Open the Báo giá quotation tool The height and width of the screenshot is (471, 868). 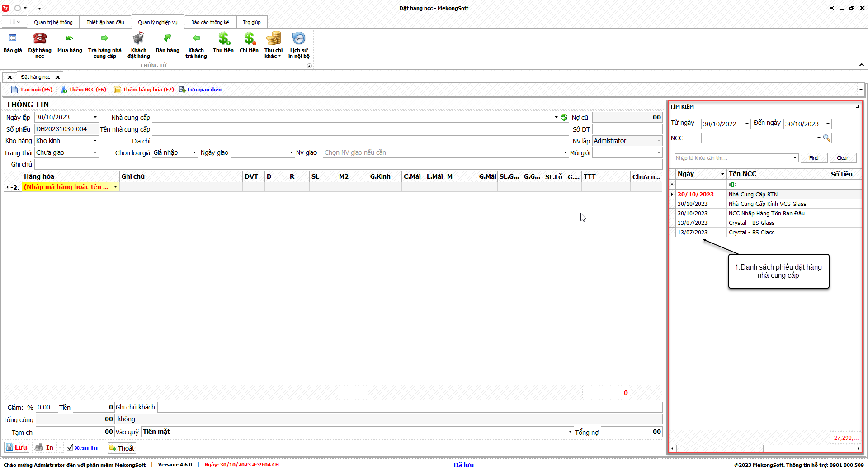13,44
